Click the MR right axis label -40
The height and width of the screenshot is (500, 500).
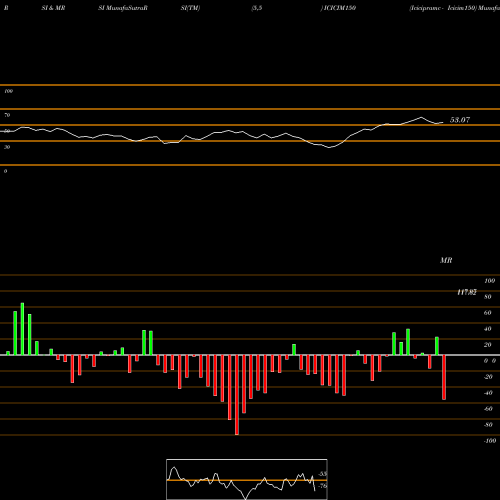coord(488,393)
